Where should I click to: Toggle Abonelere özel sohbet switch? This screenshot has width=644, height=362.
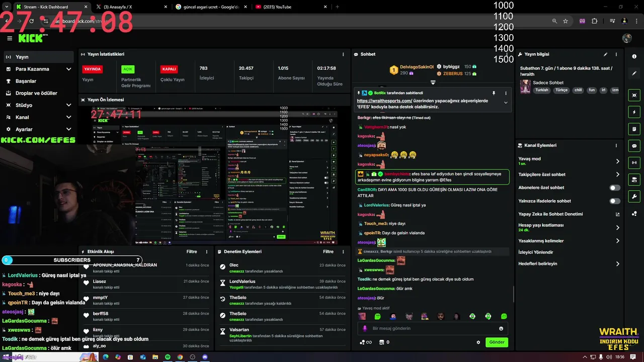pos(615,188)
